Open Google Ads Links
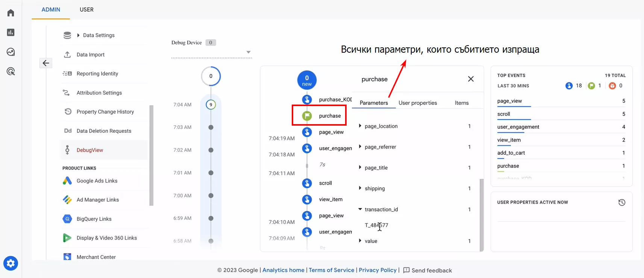 pyautogui.click(x=97, y=181)
